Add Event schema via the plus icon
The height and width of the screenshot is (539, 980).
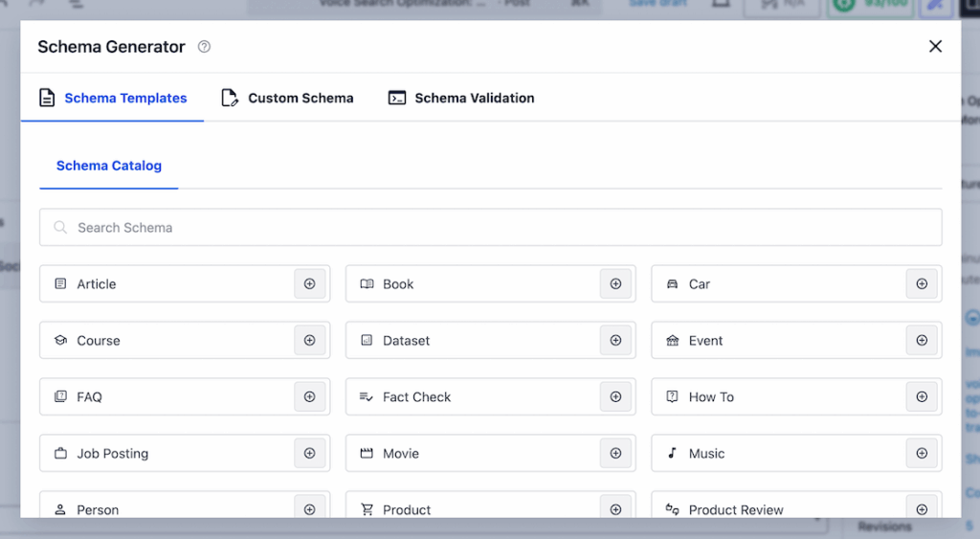(x=922, y=341)
